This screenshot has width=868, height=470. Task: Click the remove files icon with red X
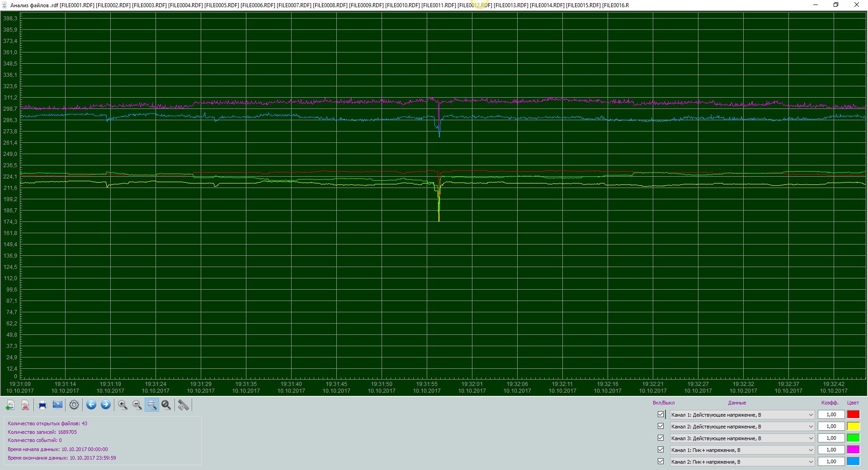26,405
